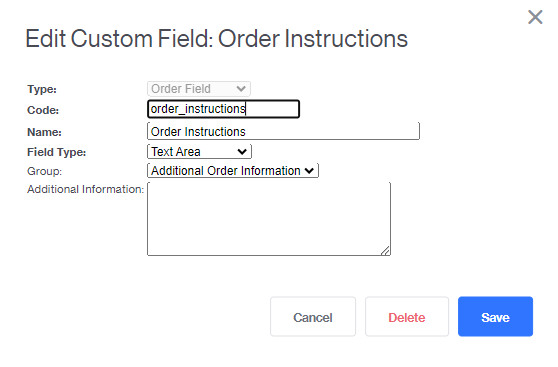Viewport: 558px width, 367px height.
Task: Delete this custom field
Action: (x=407, y=316)
